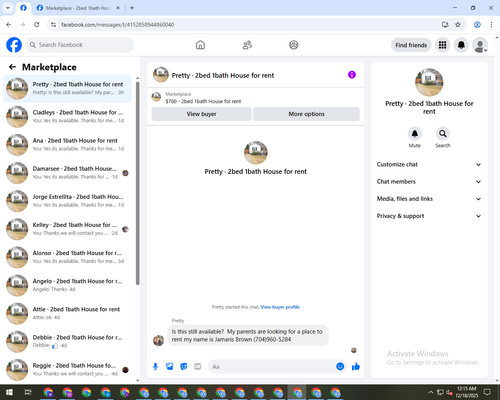This screenshot has width=500, height=400.
Task: Open the Windows notification center
Action: pos(488,392)
